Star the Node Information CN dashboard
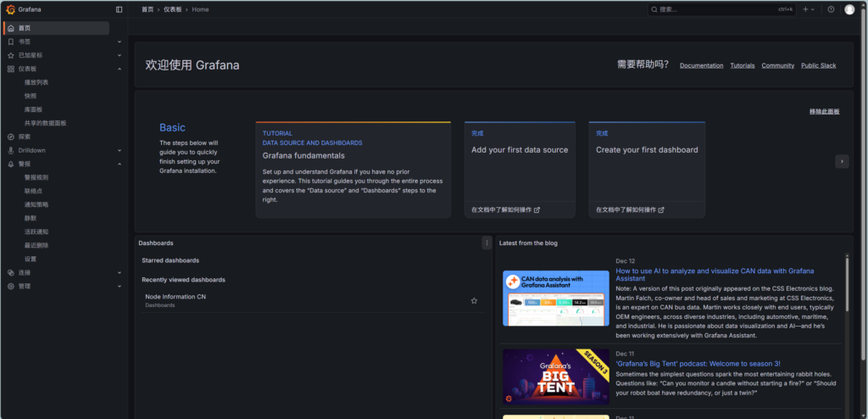Image resolution: width=868 pixels, height=419 pixels. (x=474, y=300)
